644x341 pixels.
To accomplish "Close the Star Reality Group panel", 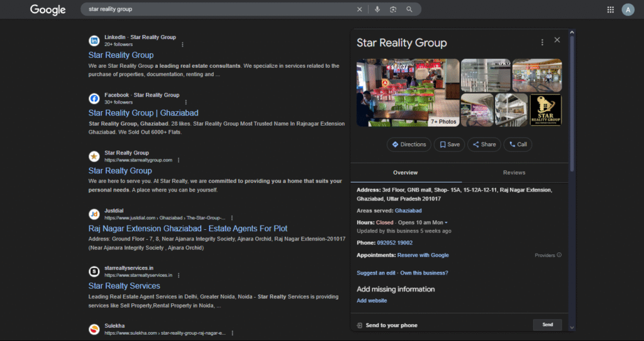I will coord(557,40).
